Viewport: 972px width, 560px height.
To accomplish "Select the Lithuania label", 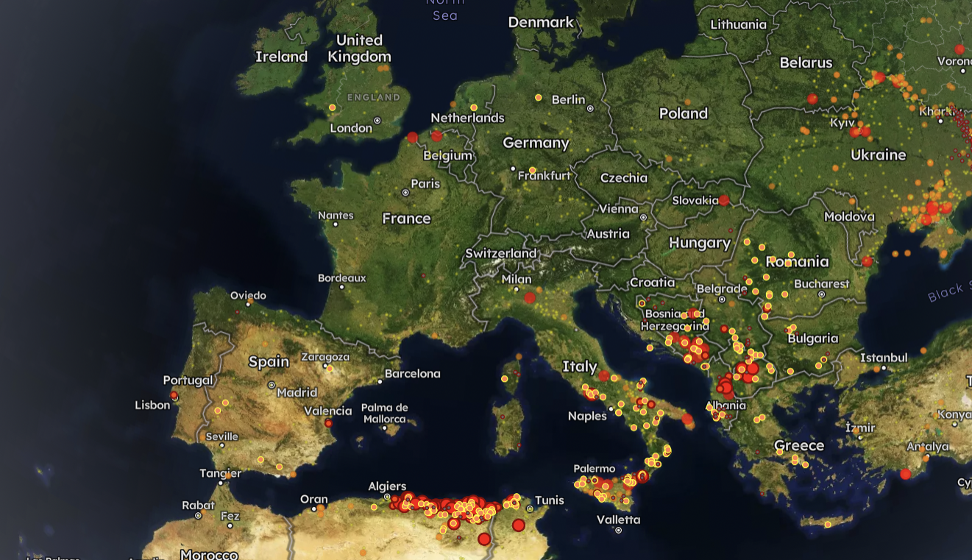I will [x=738, y=24].
